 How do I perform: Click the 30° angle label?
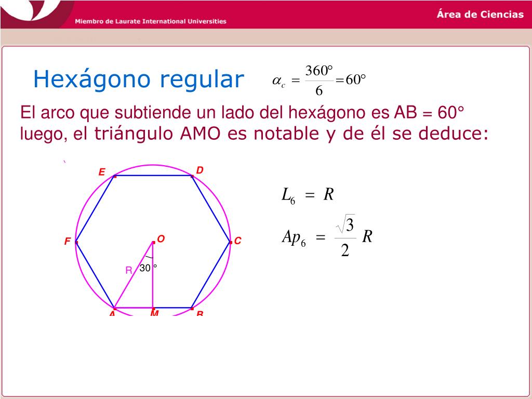[148, 268]
